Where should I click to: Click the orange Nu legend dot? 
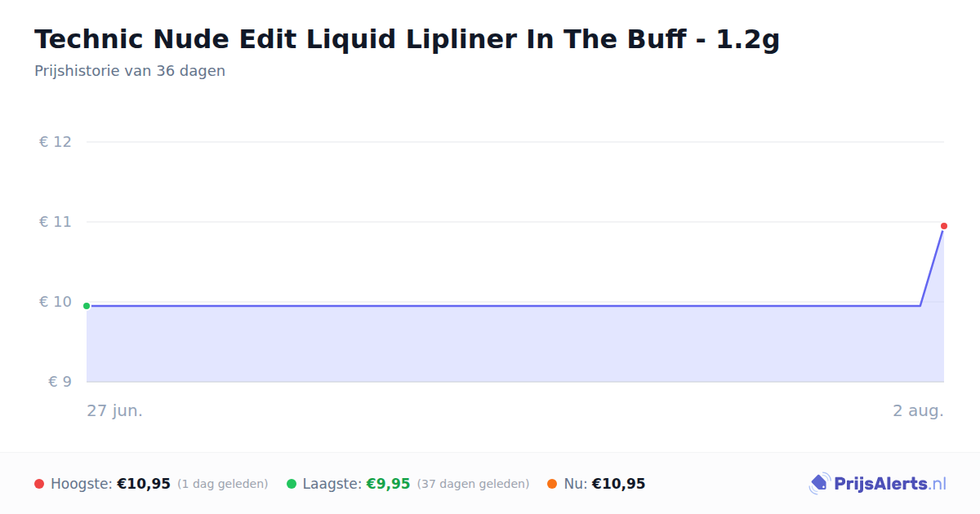point(552,484)
